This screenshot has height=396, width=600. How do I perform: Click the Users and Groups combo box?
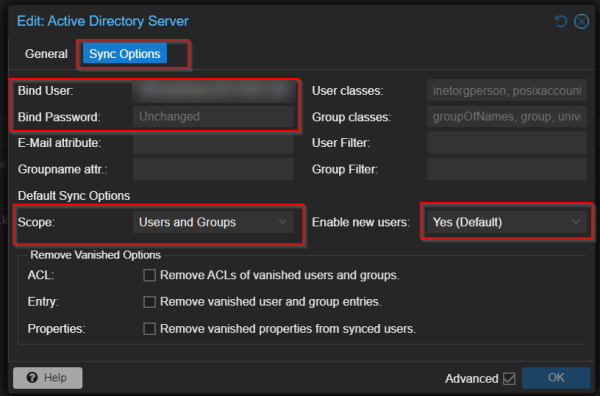(x=213, y=222)
